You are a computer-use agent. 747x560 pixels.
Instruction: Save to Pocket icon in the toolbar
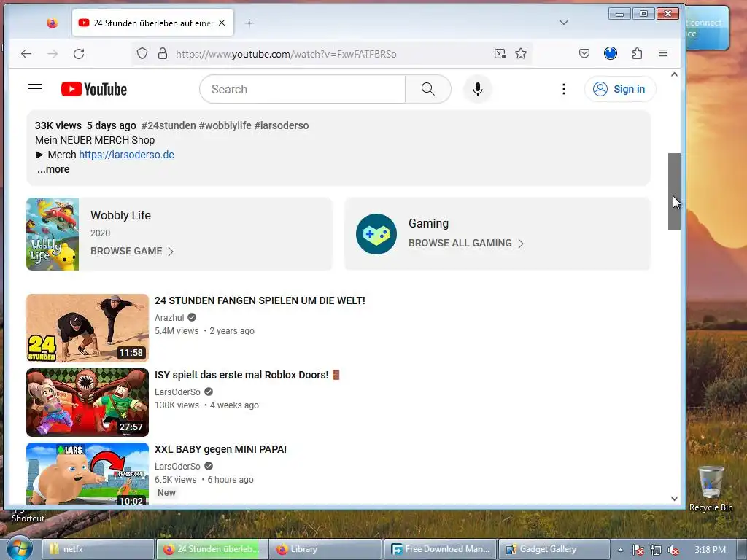click(584, 53)
